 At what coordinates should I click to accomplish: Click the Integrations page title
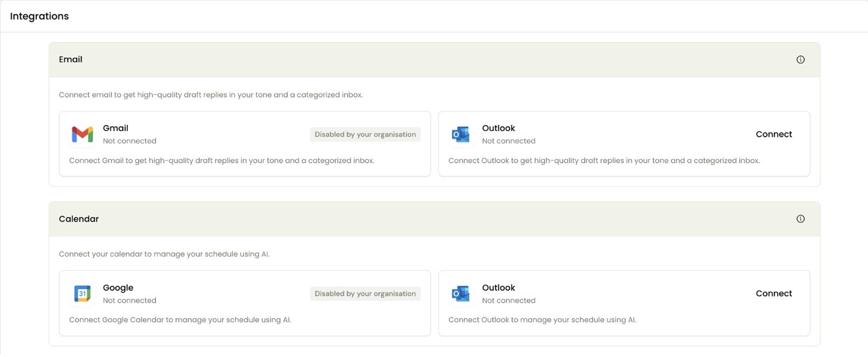(x=39, y=16)
